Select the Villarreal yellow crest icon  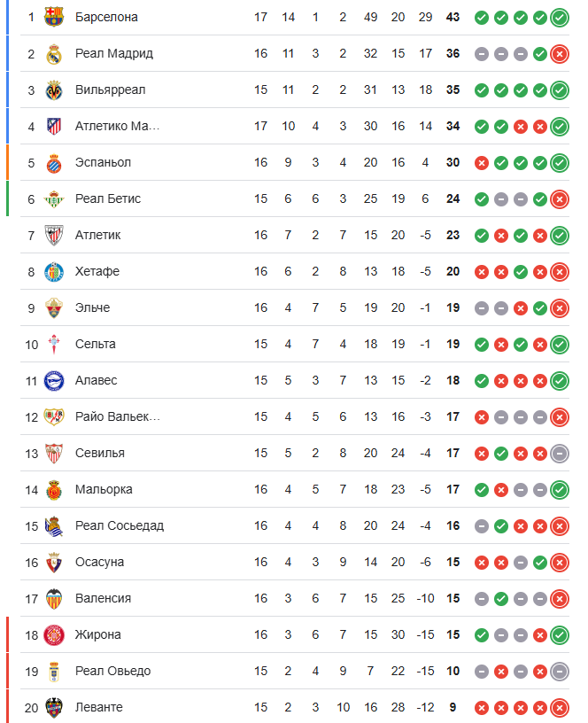(54, 90)
